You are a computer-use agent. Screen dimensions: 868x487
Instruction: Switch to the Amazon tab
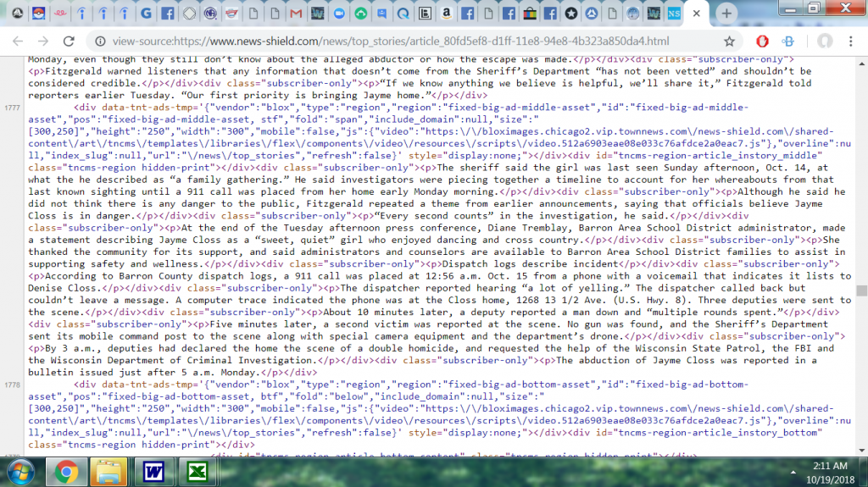tap(446, 14)
